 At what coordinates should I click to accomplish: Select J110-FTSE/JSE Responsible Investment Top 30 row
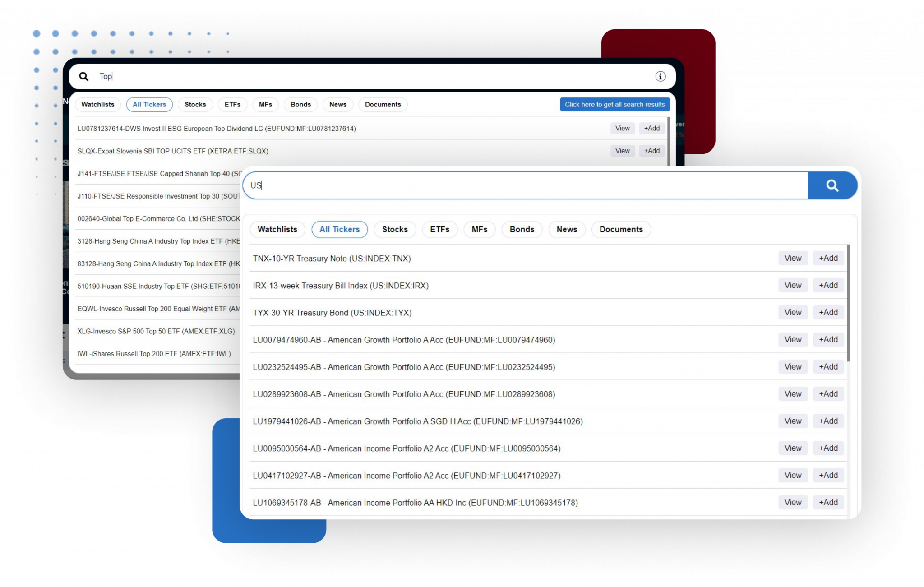[x=158, y=196]
